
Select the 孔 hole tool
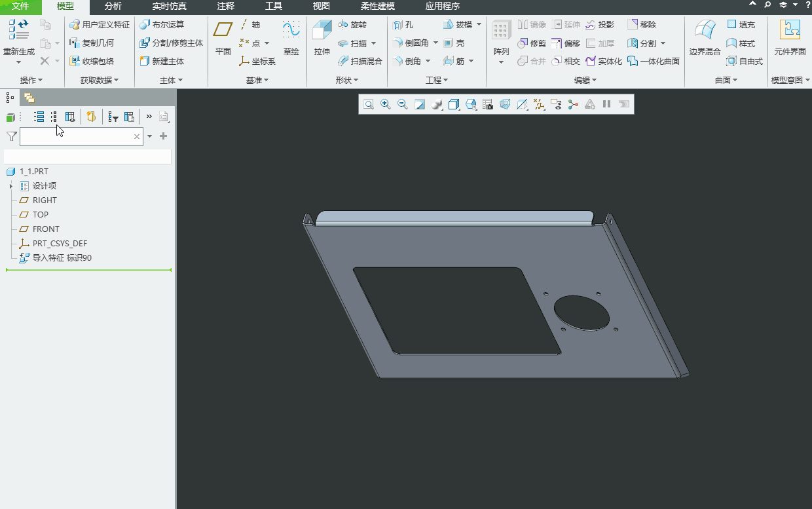(403, 25)
